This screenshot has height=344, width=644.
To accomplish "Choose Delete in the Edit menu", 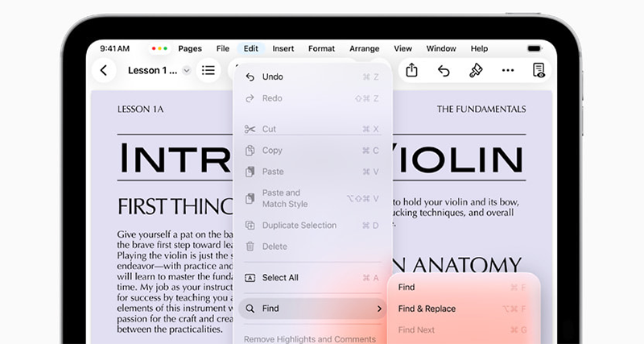I will (x=312, y=247).
